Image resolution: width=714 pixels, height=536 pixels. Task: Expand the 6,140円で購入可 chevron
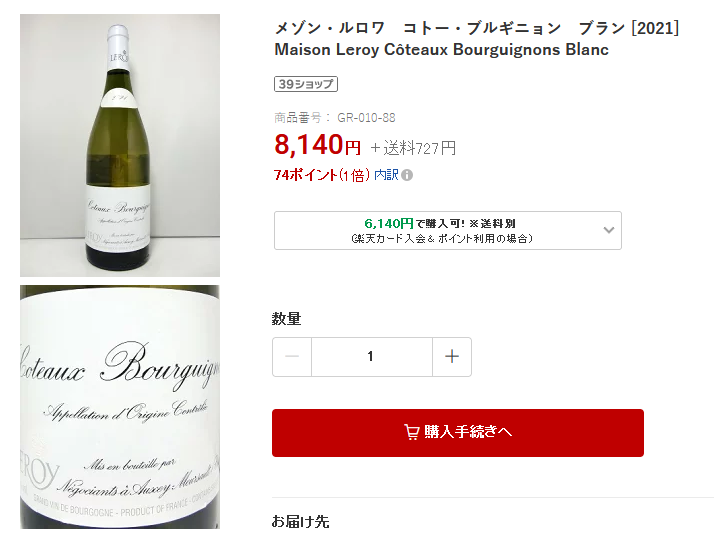click(x=609, y=230)
